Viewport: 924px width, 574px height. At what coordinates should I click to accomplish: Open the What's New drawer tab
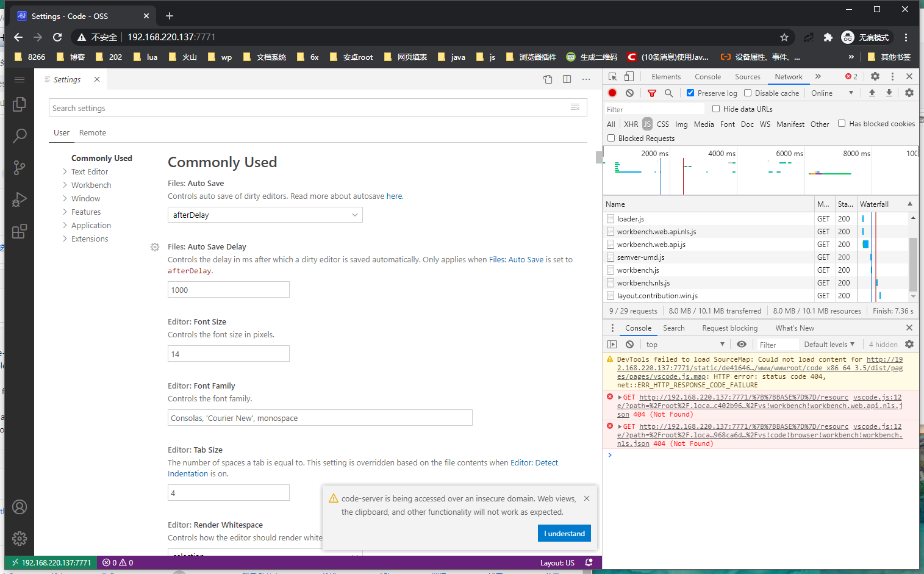click(x=795, y=328)
